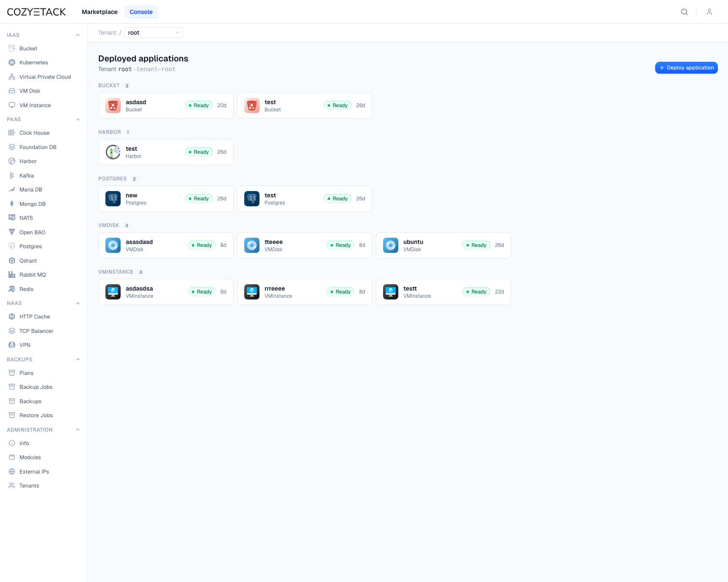Click the ubuntu VMDisk disc thumbnail

(x=391, y=245)
